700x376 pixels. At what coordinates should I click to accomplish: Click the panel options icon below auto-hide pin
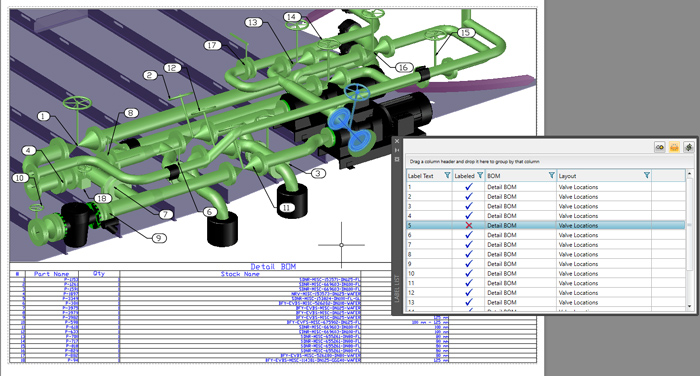pos(397,159)
